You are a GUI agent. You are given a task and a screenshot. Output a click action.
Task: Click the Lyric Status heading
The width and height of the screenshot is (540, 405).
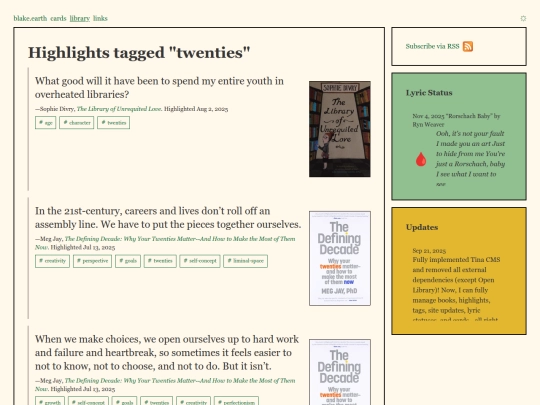pos(429,93)
